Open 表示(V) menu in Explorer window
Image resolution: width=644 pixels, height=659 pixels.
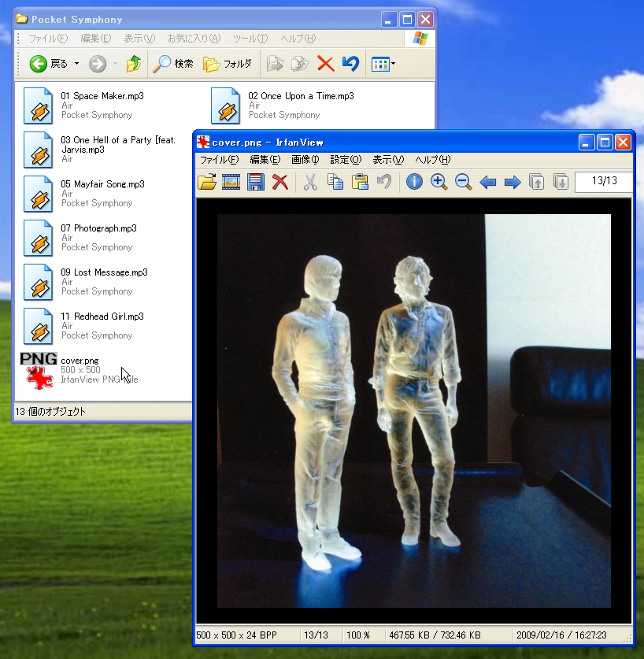tap(139, 39)
